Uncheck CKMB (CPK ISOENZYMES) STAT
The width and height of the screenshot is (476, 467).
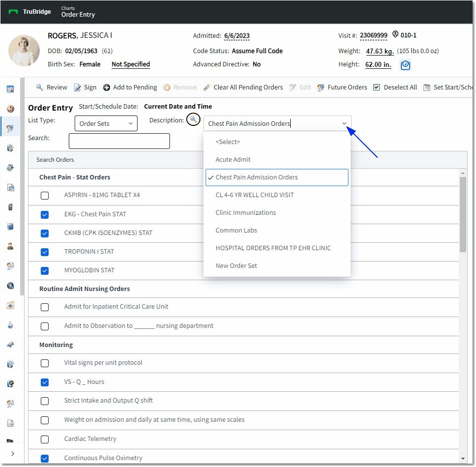[x=45, y=233]
